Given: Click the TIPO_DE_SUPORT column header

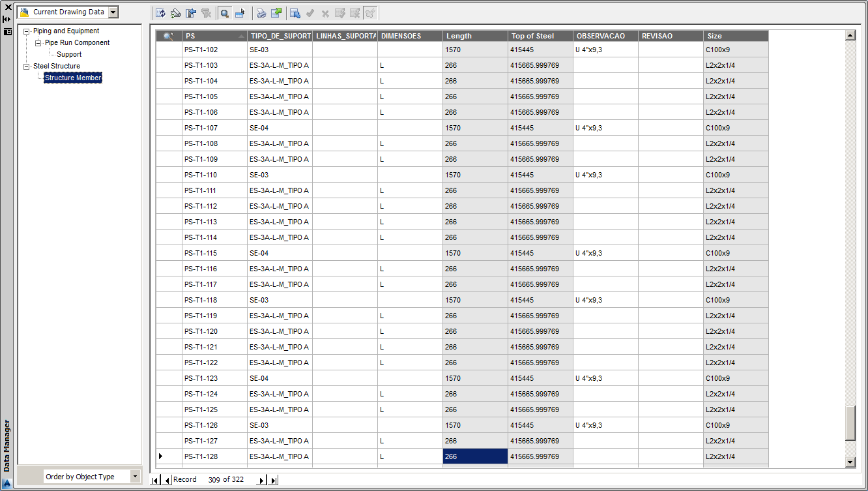Looking at the screenshot, I should click(x=280, y=36).
